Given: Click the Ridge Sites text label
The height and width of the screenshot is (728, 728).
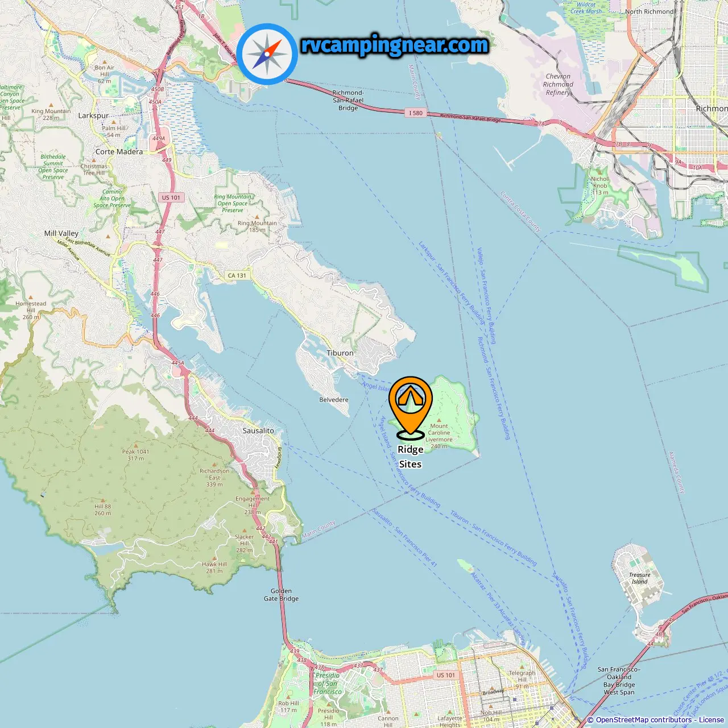Looking at the screenshot, I should tap(410, 457).
